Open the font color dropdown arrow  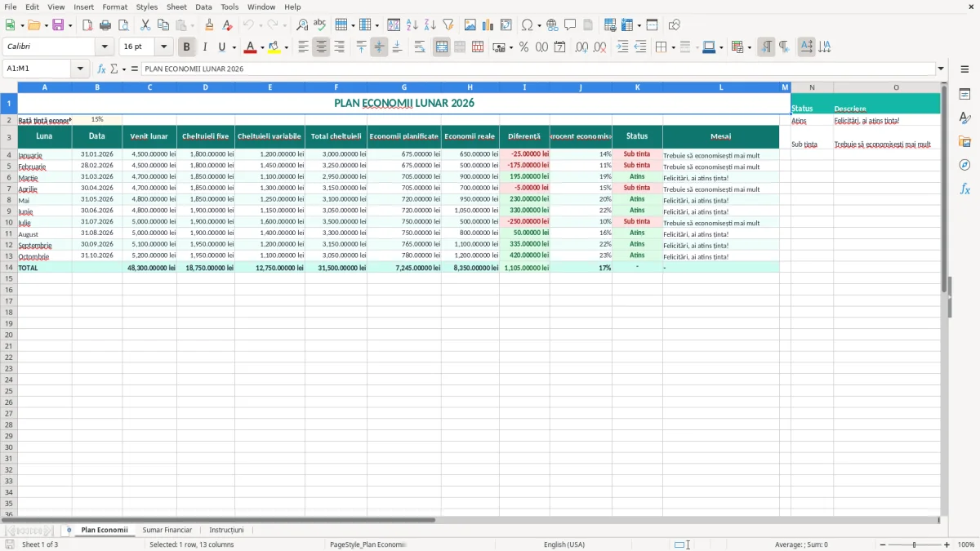click(x=261, y=47)
